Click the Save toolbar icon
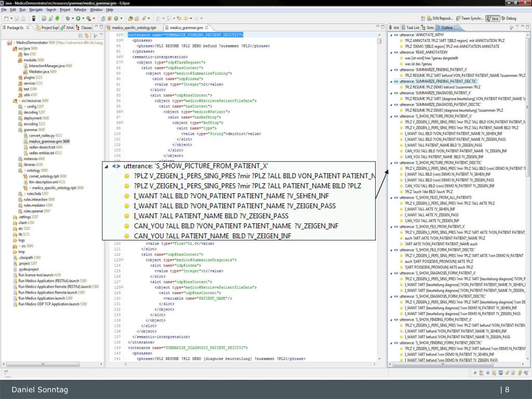Image resolution: width=532 pixels, height=399 pixels. click(x=17, y=18)
